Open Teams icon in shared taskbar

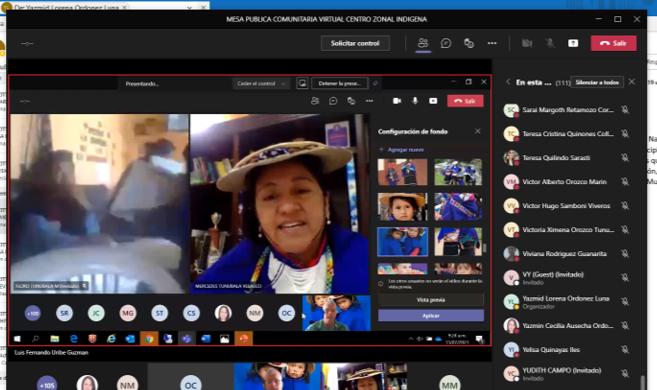pyautogui.click(x=187, y=338)
